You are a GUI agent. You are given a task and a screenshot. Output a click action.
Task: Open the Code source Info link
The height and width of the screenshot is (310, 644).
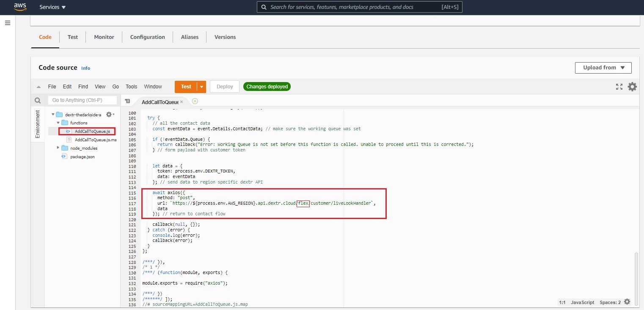[86, 68]
